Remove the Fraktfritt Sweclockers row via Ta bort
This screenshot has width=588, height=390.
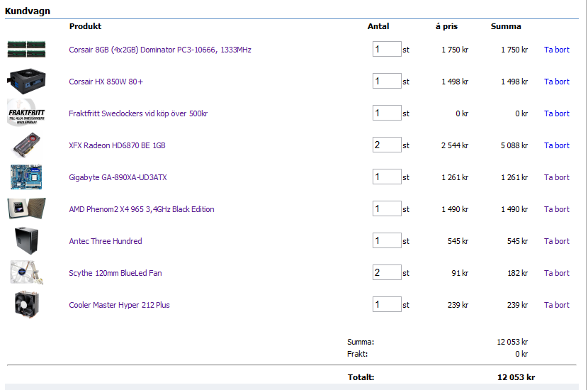(556, 113)
